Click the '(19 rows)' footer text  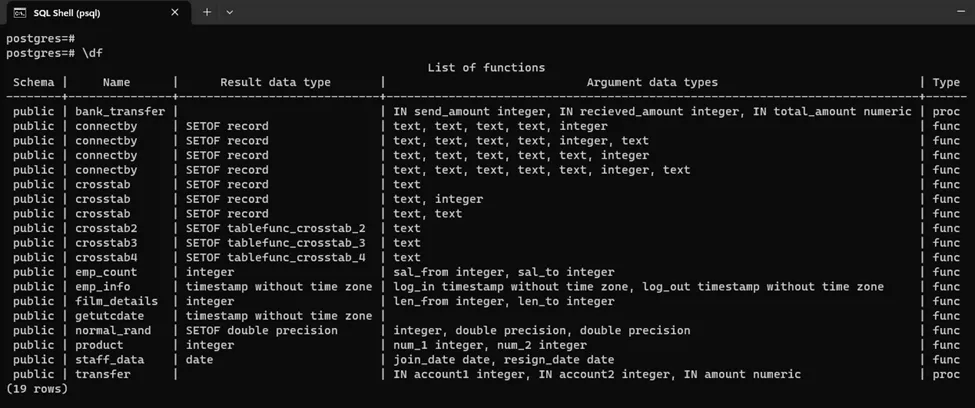37,388
